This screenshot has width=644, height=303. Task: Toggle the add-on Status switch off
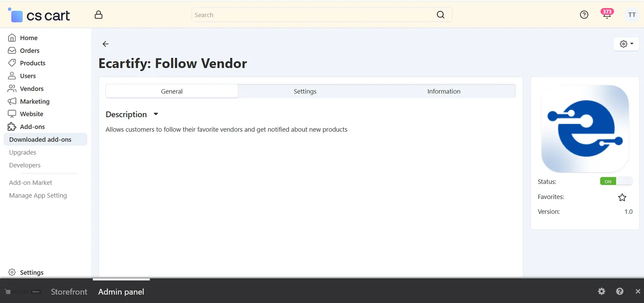(616, 182)
